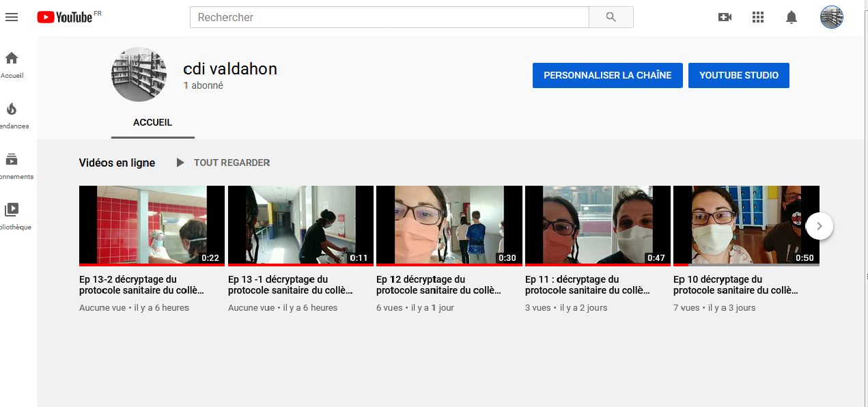Click the 0:11 duration badge
The height and width of the screenshot is (407, 868).
(x=359, y=258)
